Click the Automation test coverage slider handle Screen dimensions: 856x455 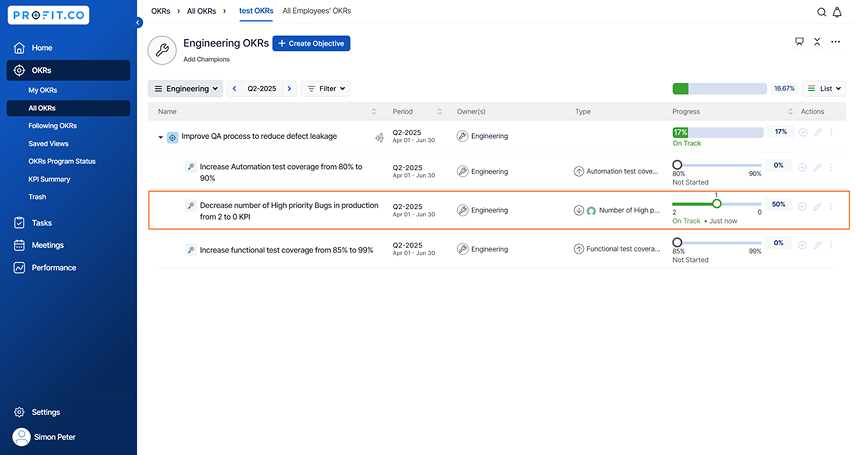(x=677, y=164)
